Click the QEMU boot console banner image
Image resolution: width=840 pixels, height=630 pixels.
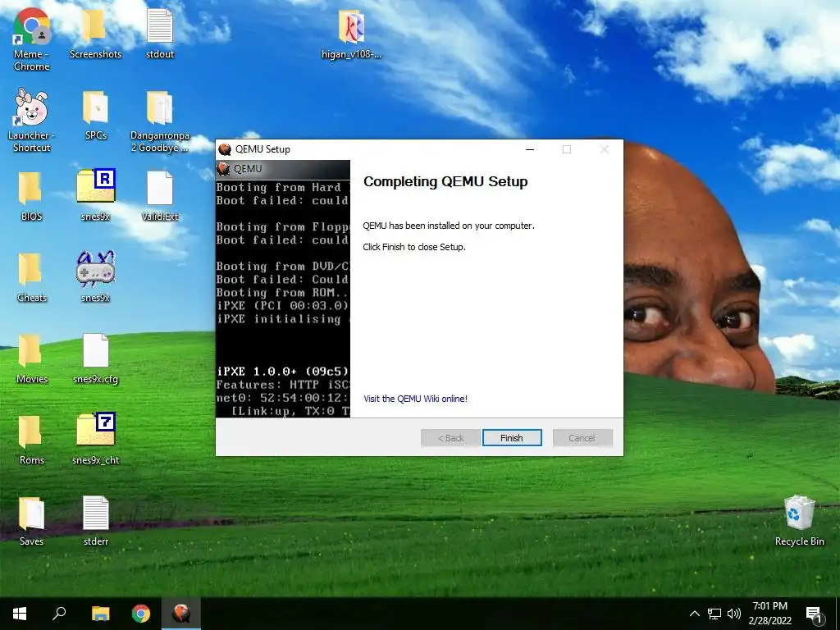pyautogui.click(x=283, y=289)
